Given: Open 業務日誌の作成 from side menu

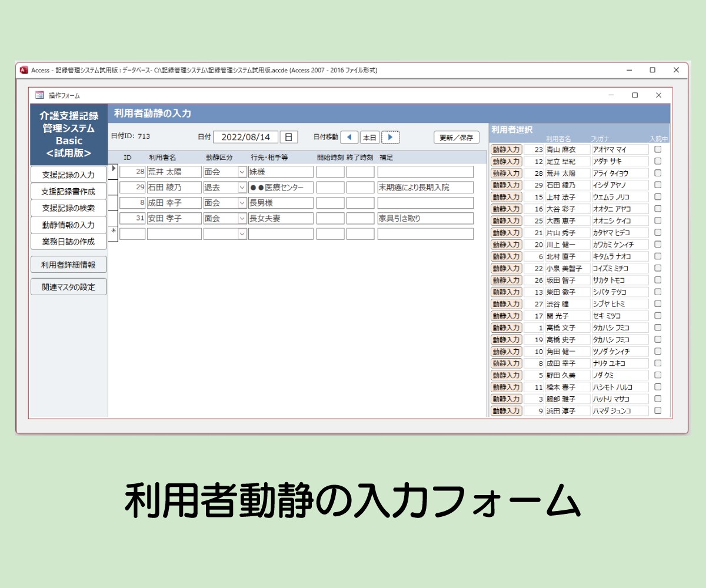Looking at the screenshot, I should point(68,241).
